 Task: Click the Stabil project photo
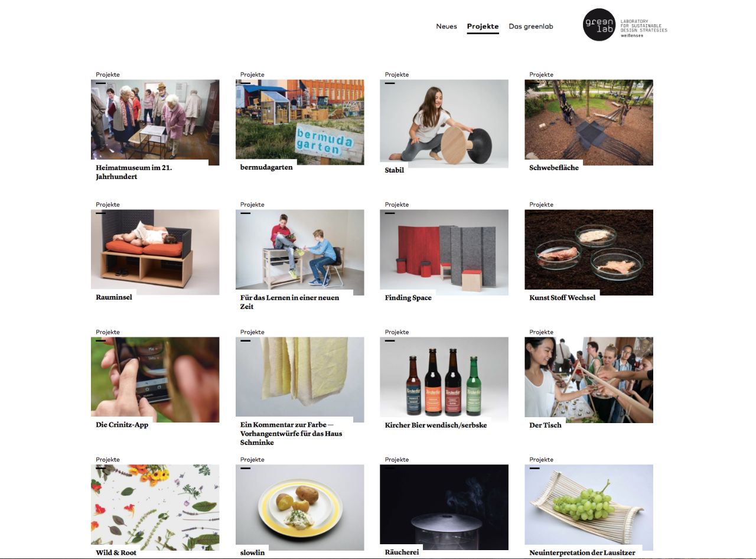[x=444, y=122]
